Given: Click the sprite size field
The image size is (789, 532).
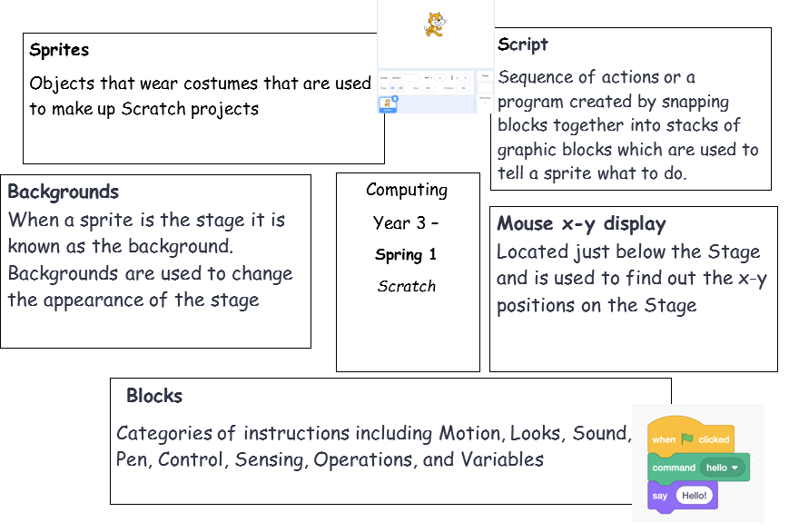Looking at the screenshot, I should point(428,88).
